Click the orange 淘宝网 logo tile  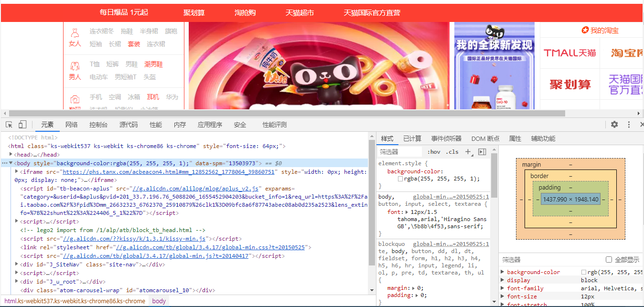pos(627,53)
